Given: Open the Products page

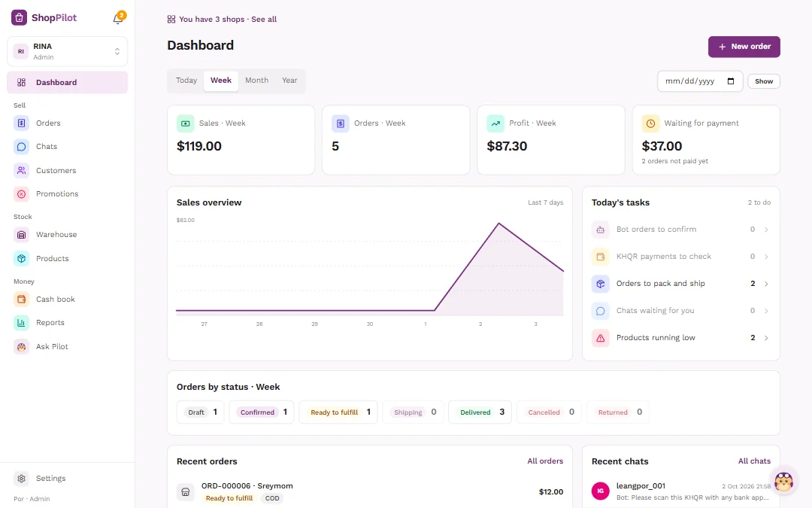Looking at the screenshot, I should 68,259.
